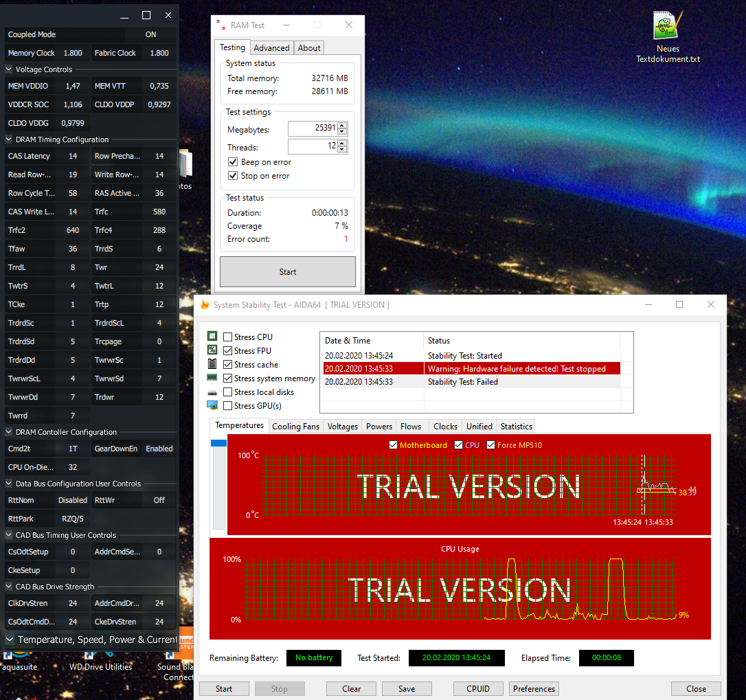Screen dimensions: 746x700
Task: Click the RAM Test window title icon
Action: pyautogui.click(x=221, y=25)
